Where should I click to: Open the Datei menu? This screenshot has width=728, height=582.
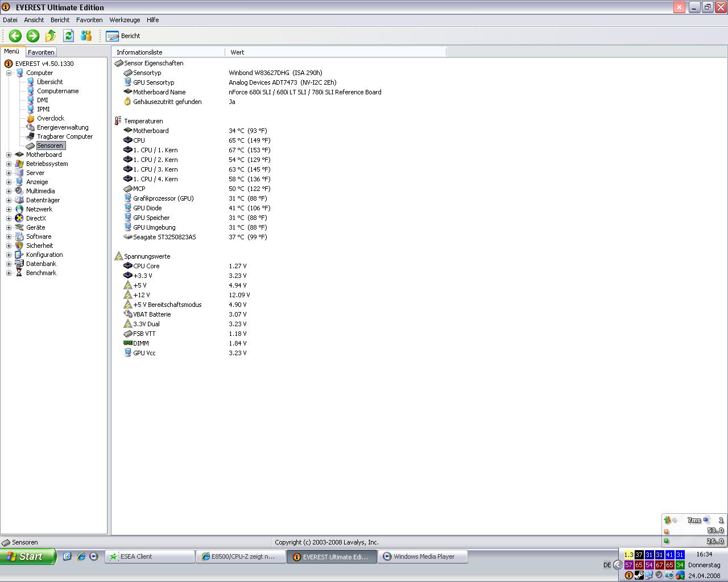pos(10,20)
